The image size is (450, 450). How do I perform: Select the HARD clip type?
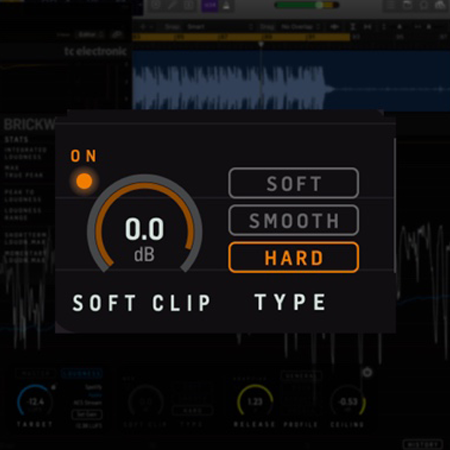pos(294,258)
